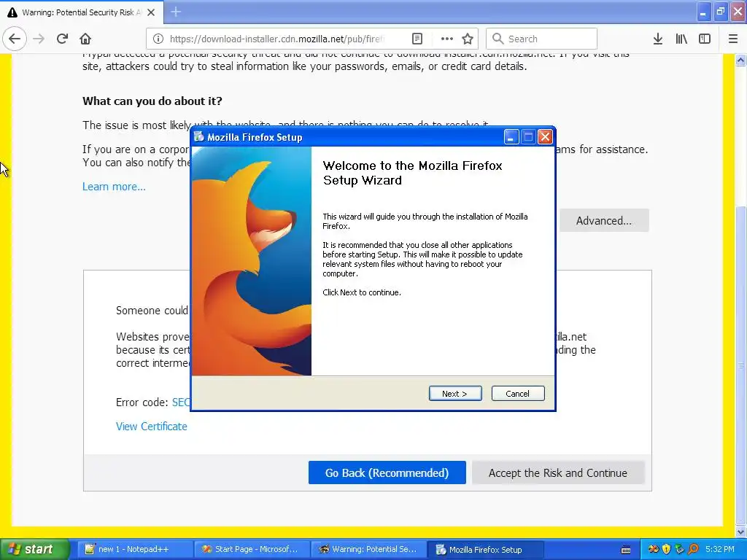Click the Click Next to continue text
Screen dimensions: 747x560
362,292
